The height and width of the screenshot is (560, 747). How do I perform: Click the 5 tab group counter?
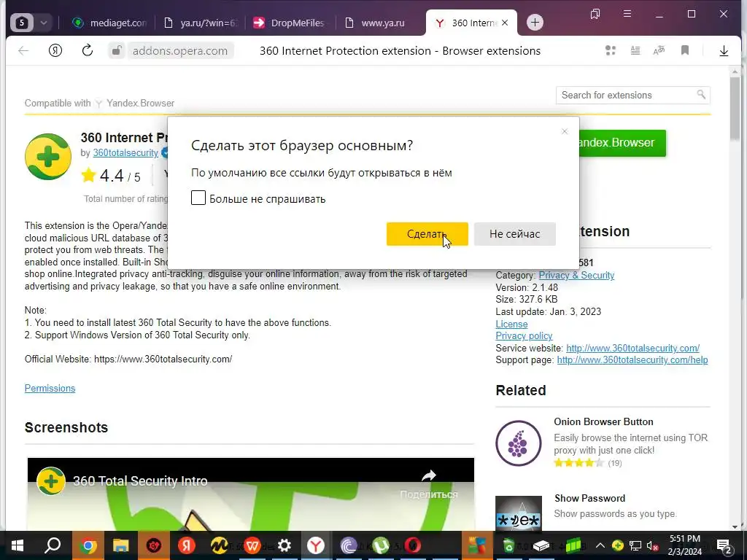(x=22, y=23)
